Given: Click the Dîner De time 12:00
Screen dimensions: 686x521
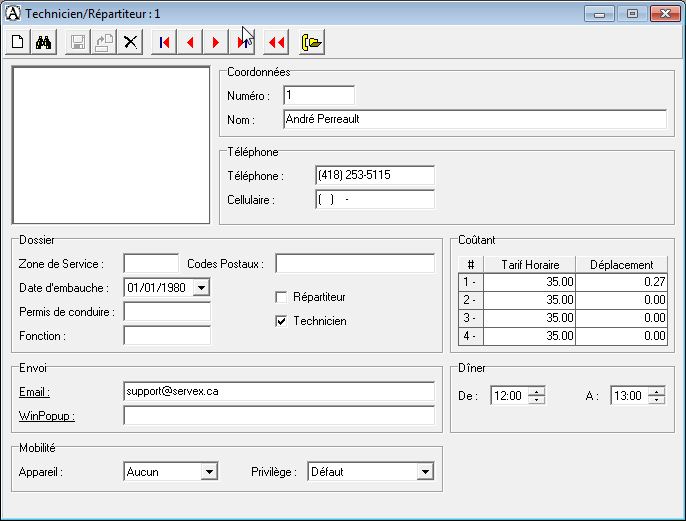Looking at the screenshot, I should 508,396.
